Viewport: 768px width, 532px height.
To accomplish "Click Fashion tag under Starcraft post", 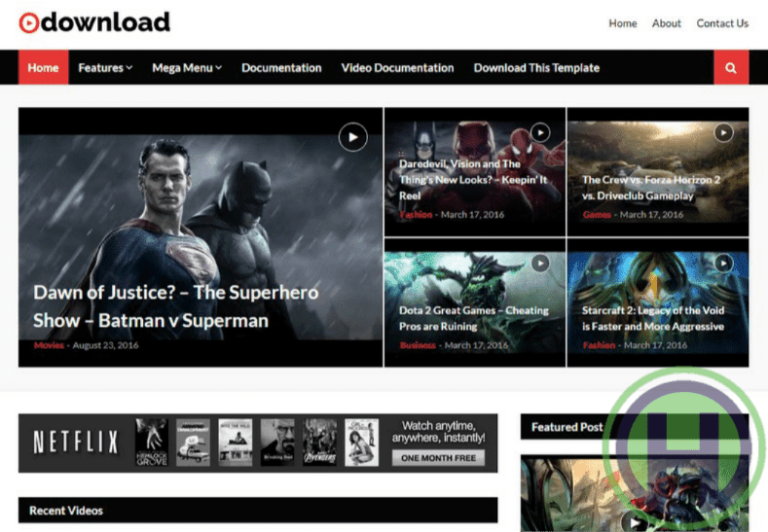I will 599,345.
